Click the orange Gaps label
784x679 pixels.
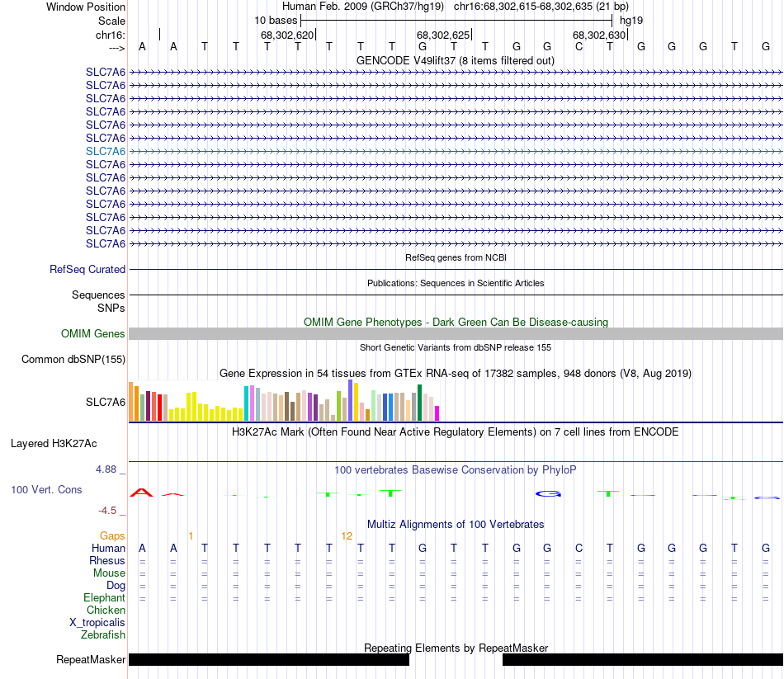point(112,536)
